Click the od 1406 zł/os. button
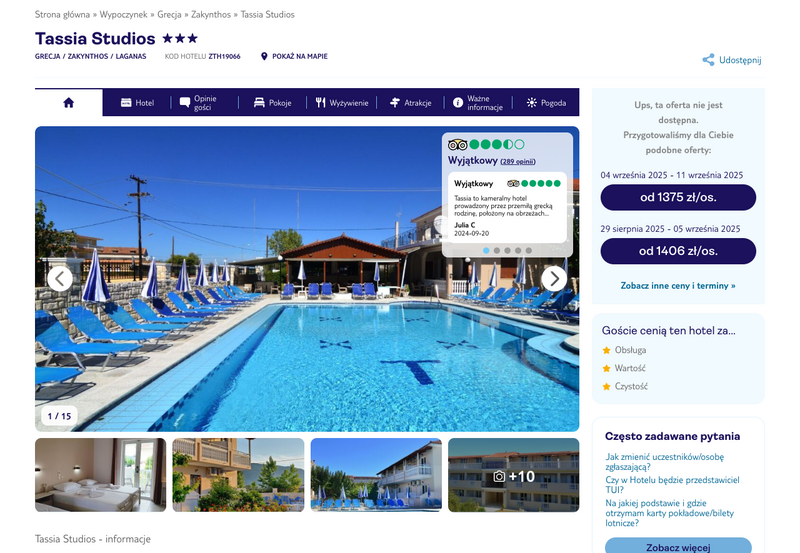This screenshot has width=800, height=553. click(678, 251)
